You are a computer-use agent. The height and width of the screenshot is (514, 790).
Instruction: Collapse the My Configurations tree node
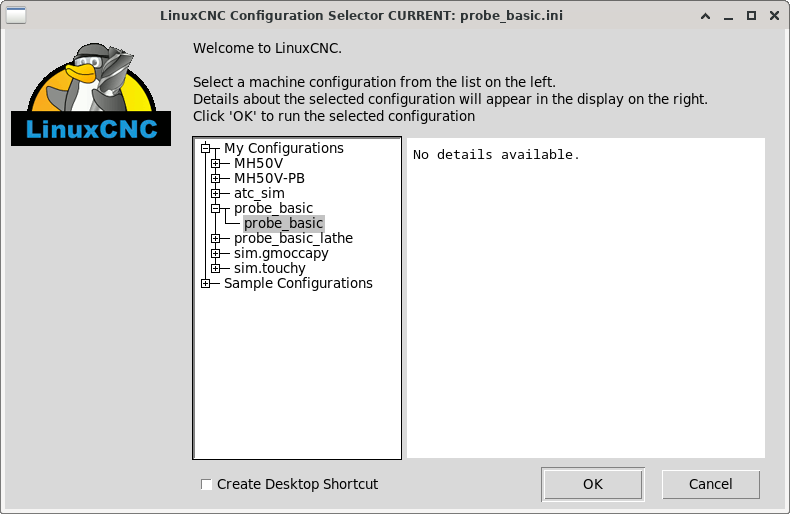[x=206, y=148]
